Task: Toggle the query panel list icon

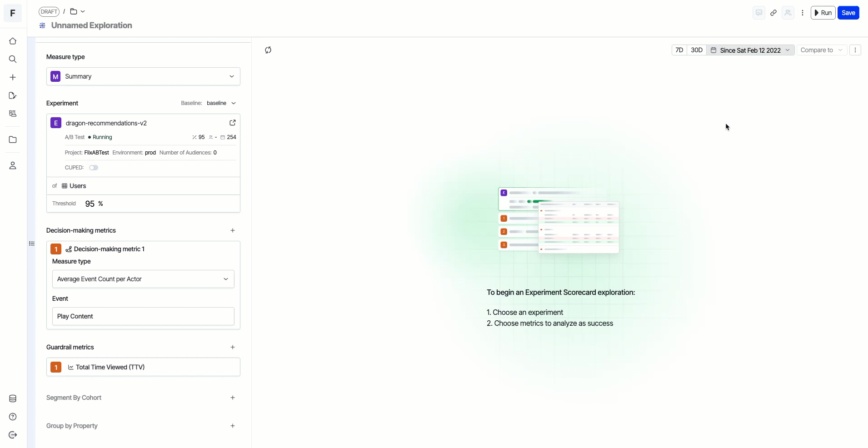Action: point(32,244)
